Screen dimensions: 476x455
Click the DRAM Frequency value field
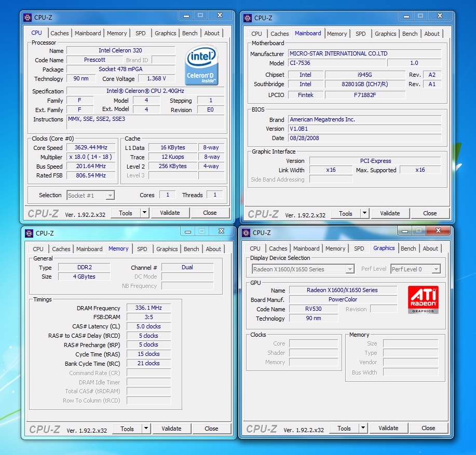pyautogui.click(x=148, y=308)
